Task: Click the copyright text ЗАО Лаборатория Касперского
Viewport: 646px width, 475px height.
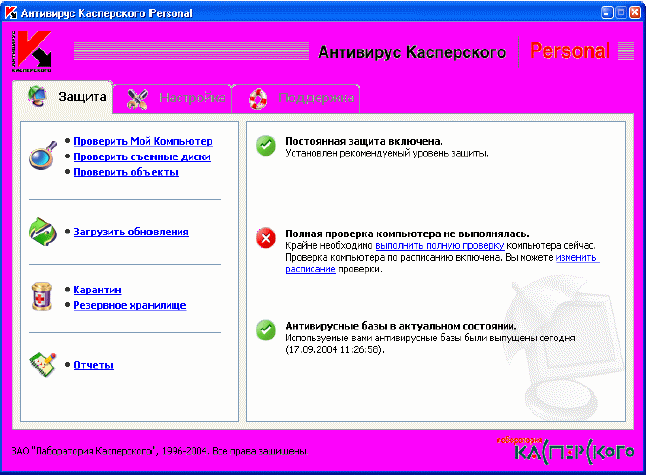Action: click(x=160, y=451)
